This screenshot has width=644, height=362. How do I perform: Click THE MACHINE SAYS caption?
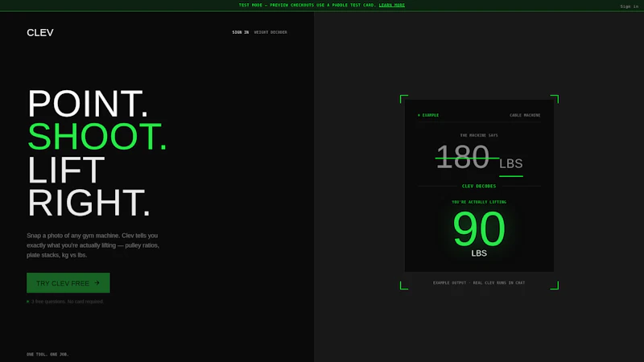coord(479,135)
